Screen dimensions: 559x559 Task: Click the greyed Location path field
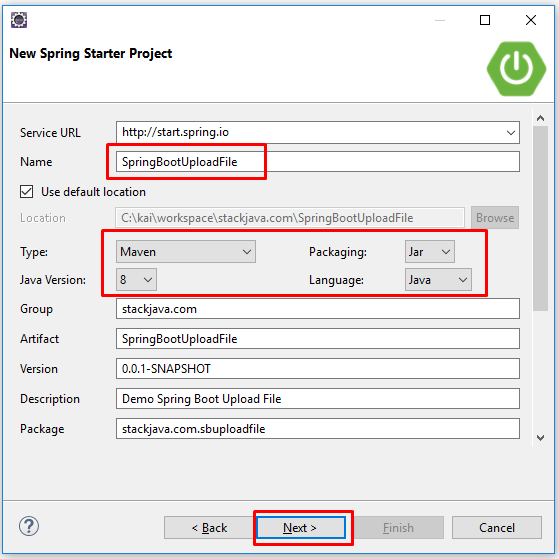[x=290, y=217]
